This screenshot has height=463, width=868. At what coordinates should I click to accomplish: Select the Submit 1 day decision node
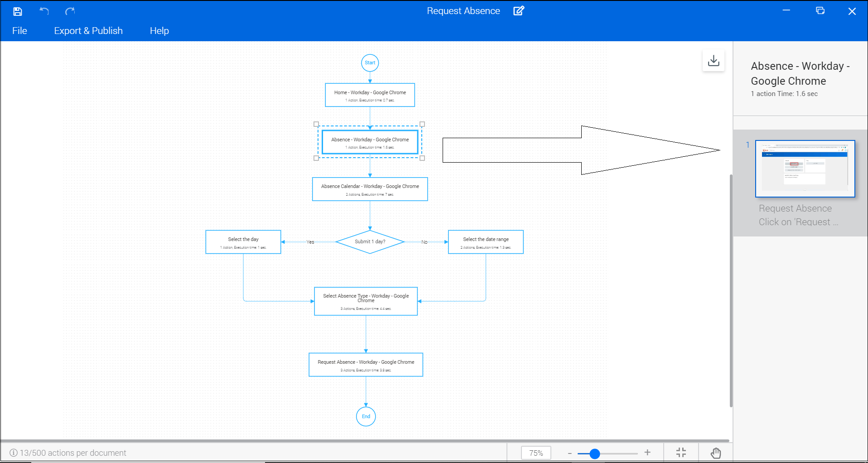(370, 241)
